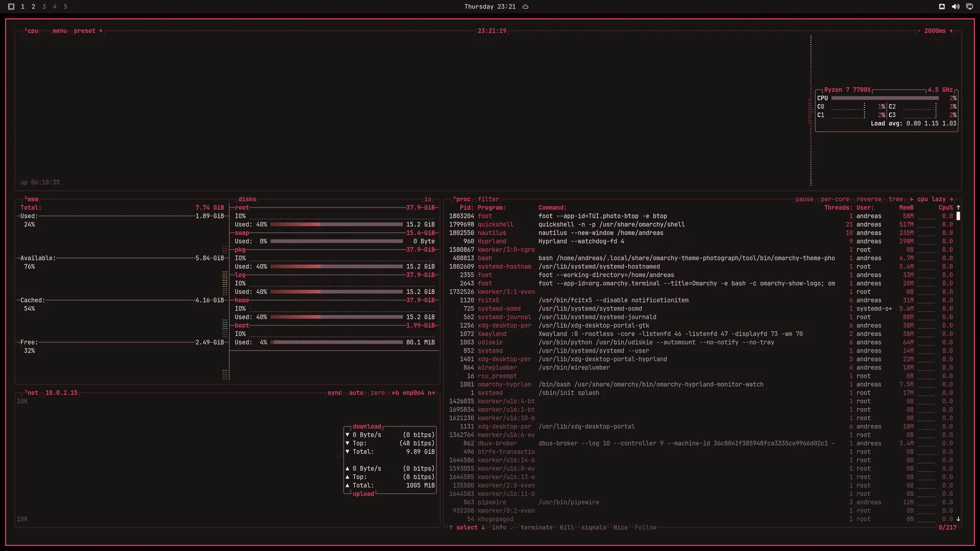This screenshot has height=551, width=980.
Task: Toggle auto scaling in net panel
Action: pyautogui.click(x=356, y=393)
